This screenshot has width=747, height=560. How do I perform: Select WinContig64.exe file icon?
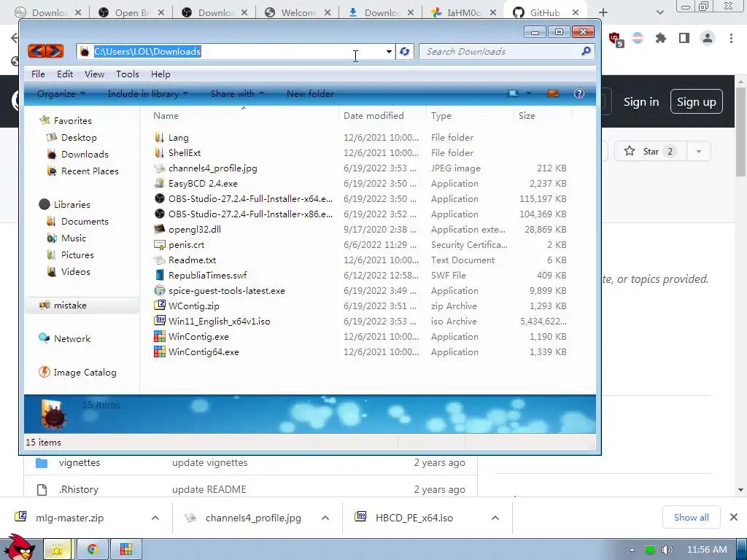[160, 352]
